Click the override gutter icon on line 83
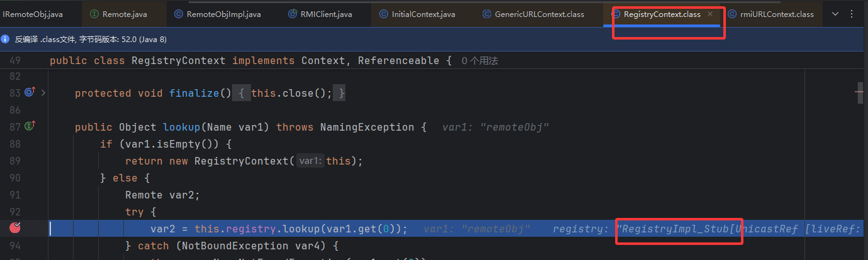Viewport: 868px width, 260px height. click(x=29, y=93)
